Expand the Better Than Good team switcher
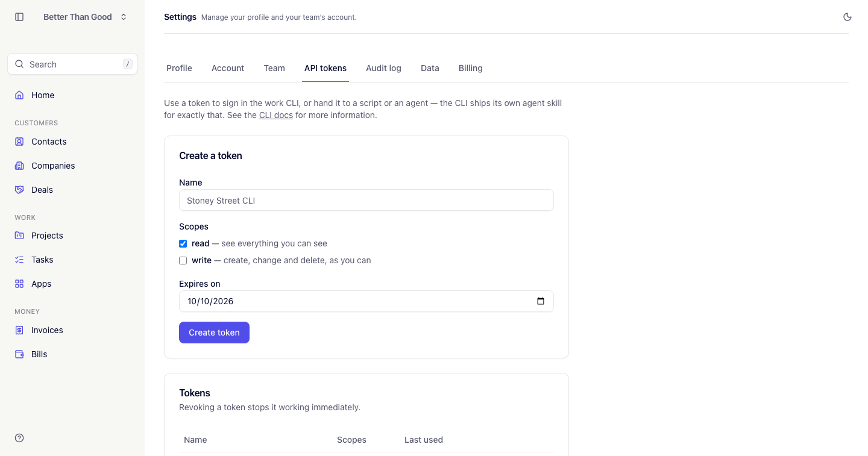This screenshot has height=456, width=868. point(85,17)
